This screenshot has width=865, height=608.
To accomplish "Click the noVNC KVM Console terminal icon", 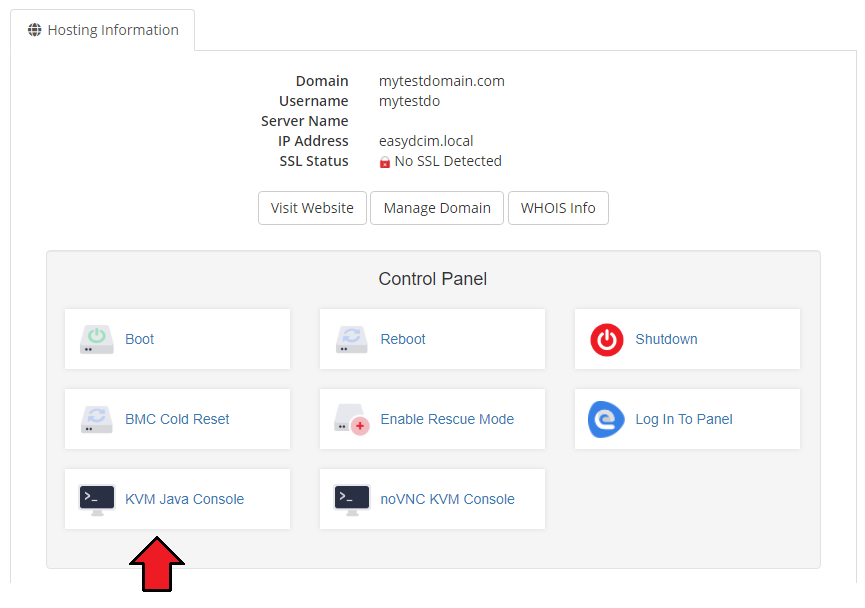I will 352,500.
